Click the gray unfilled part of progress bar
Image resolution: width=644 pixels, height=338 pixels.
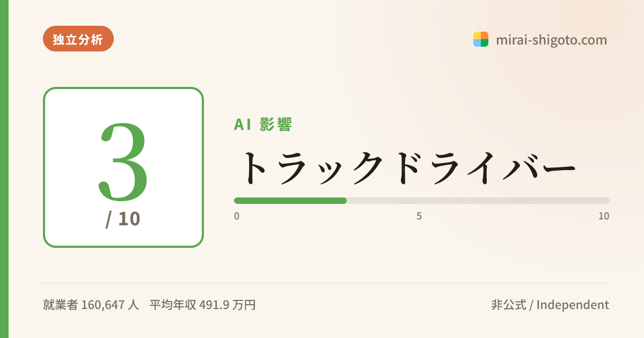[x=478, y=201]
